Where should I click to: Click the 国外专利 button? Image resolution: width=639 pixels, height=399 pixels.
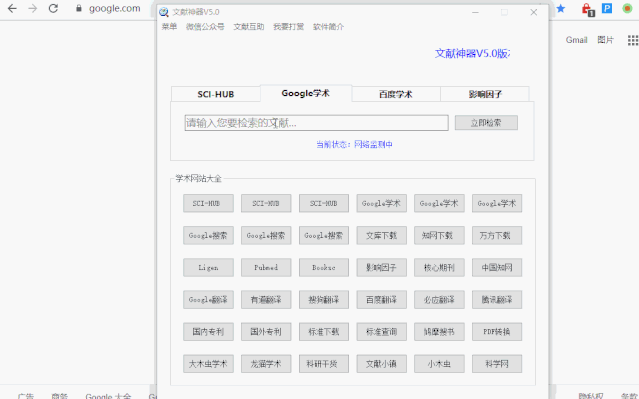click(266, 332)
